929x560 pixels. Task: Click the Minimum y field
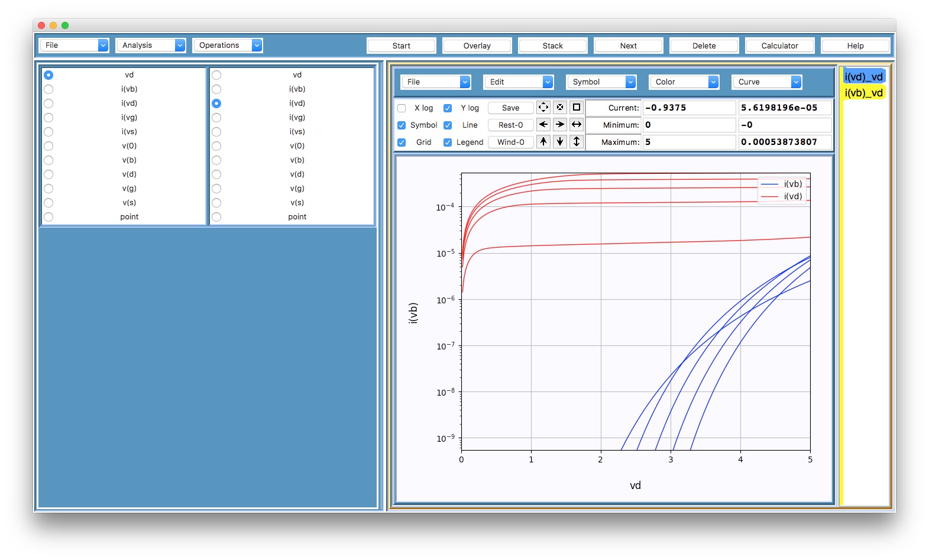(785, 125)
